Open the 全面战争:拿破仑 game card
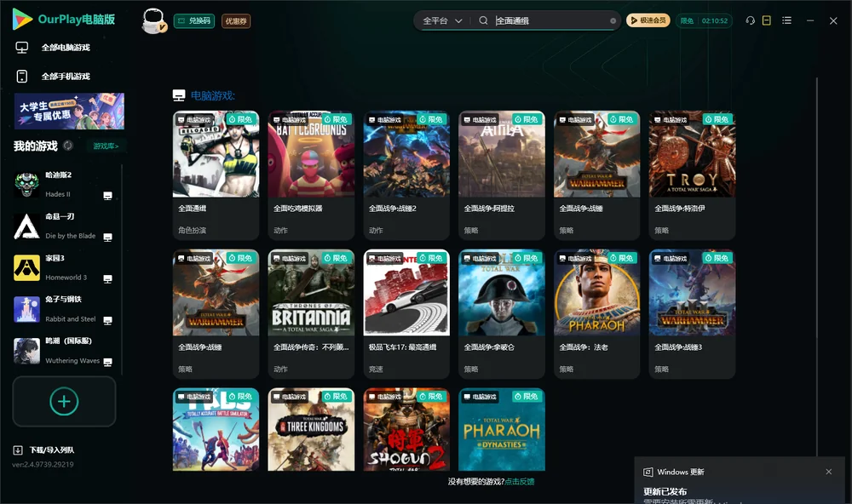The width and height of the screenshot is (852, 504). [x=502, y=314]
